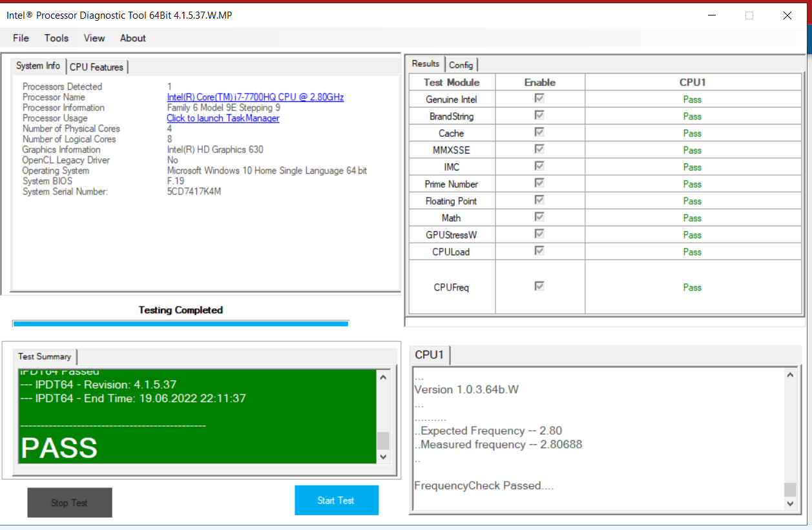Click the Test Summary scrollbar thumb

click(382, 441)
